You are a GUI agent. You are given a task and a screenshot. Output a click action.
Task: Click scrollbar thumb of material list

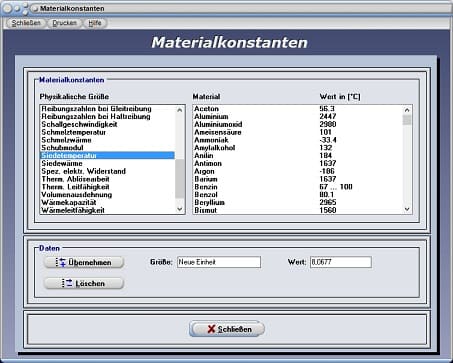407,120
